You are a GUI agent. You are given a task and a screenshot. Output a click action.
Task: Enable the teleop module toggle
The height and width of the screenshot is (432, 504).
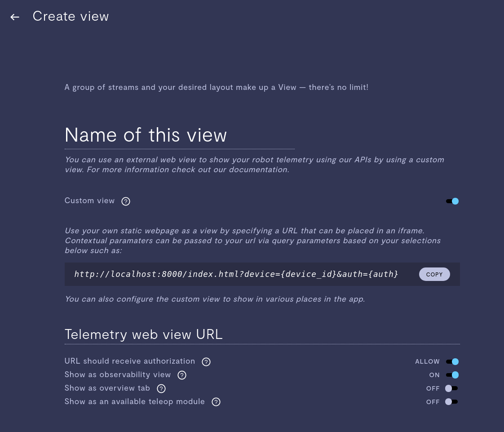[451, 401]
